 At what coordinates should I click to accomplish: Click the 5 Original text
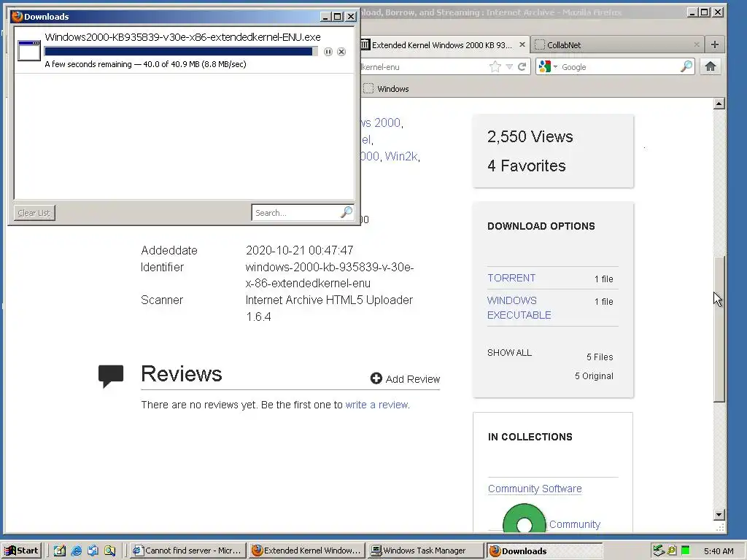click(594, 376)
